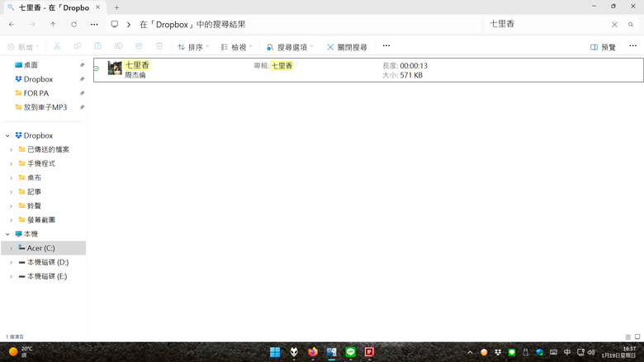The height and width of the screenshot is (362, 644).
Task: Open toolbar ellipsis next to 關閉搜尋
Action: [x=386, y=46]
